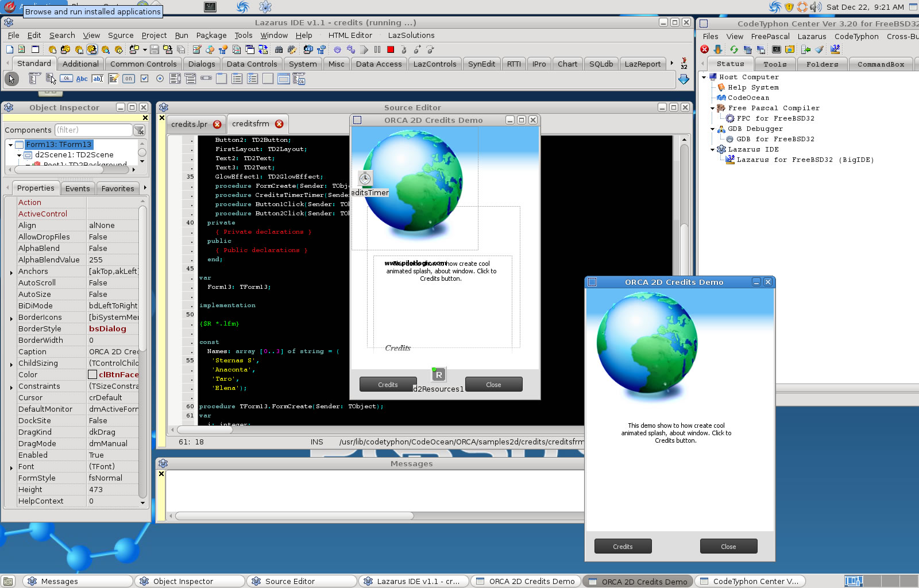Switch to the Tools tab in CodeTyphon Center
919x588 pixels.
(775, 64)
